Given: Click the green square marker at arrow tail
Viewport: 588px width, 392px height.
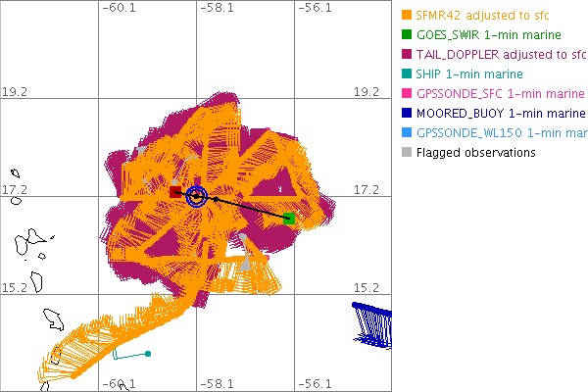Looking at the screenshot, I should 289,219.
